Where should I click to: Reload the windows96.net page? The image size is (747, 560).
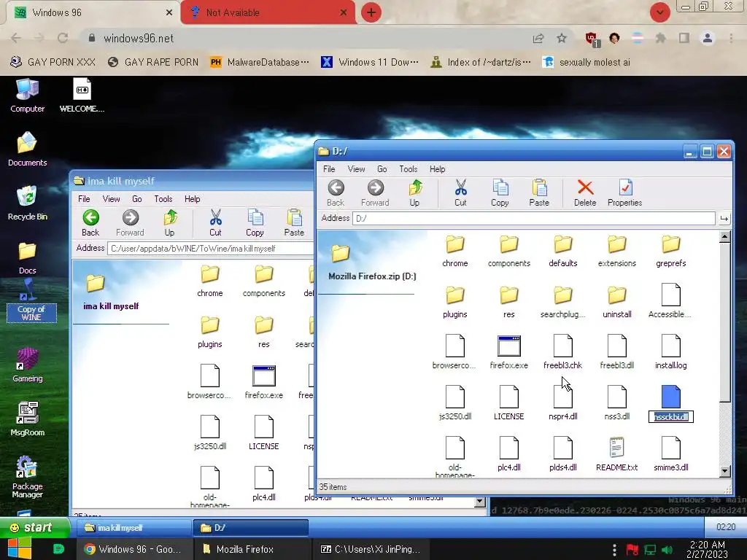[63, 38]
